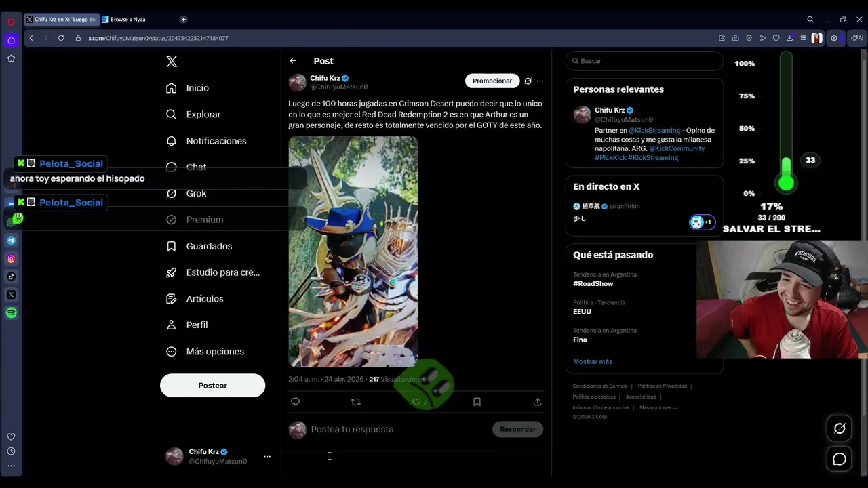Add page to favorites with heart icon

tap(776, 38)
